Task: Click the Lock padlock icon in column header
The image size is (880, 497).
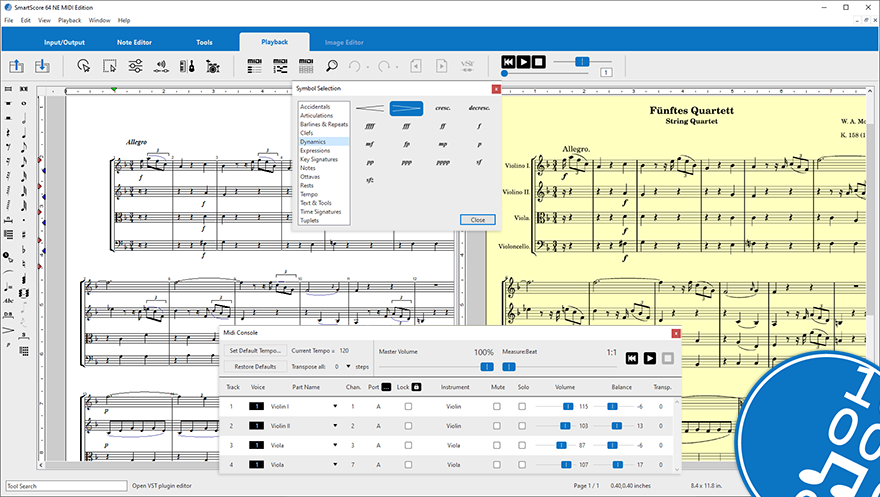Action: pos(416,387)
